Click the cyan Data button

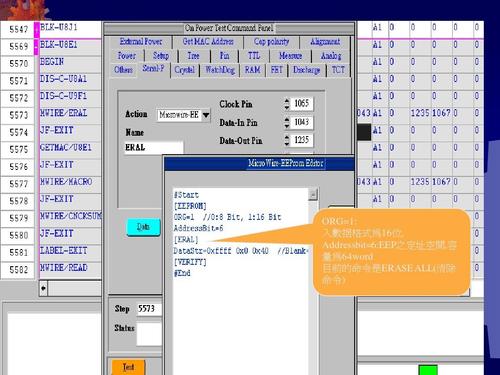[x=143, y=227]
